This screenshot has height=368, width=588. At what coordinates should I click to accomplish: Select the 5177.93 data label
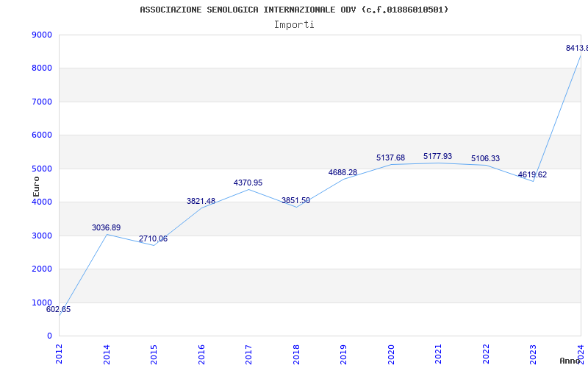(x=437, y=156)
